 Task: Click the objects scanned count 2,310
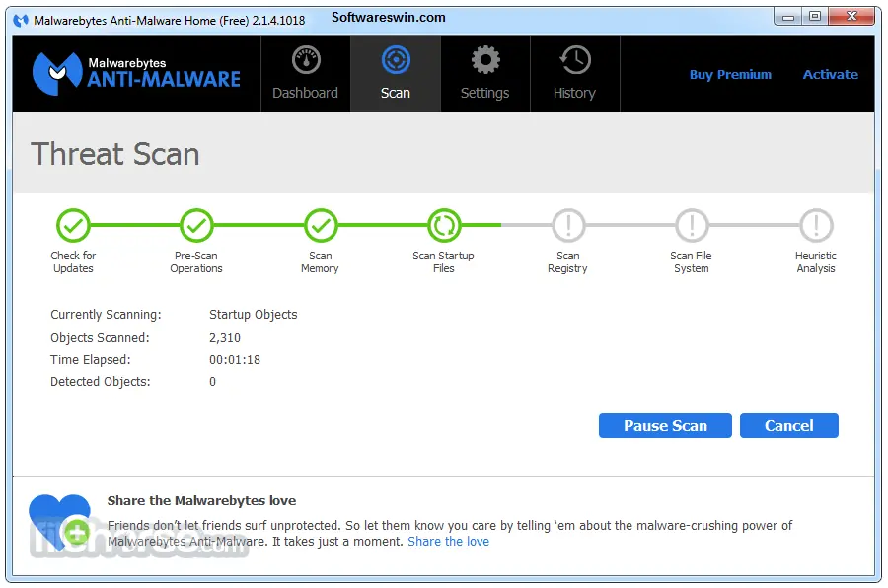click(225, 338)
